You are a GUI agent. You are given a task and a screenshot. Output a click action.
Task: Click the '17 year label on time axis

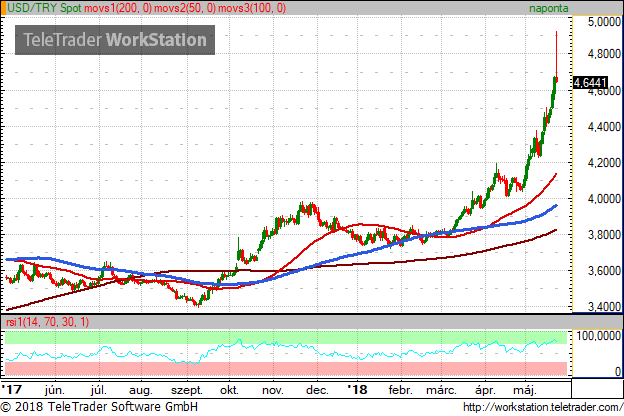pos(12,389)
